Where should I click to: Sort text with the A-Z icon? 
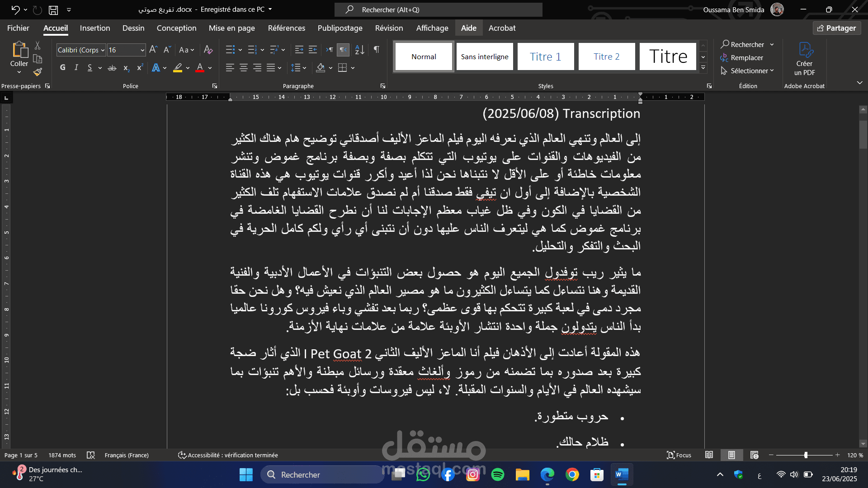click(x=359, y=50)
